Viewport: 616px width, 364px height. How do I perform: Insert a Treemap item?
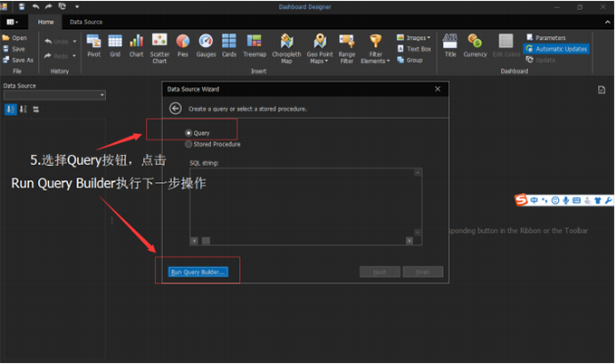coord(255,46)
